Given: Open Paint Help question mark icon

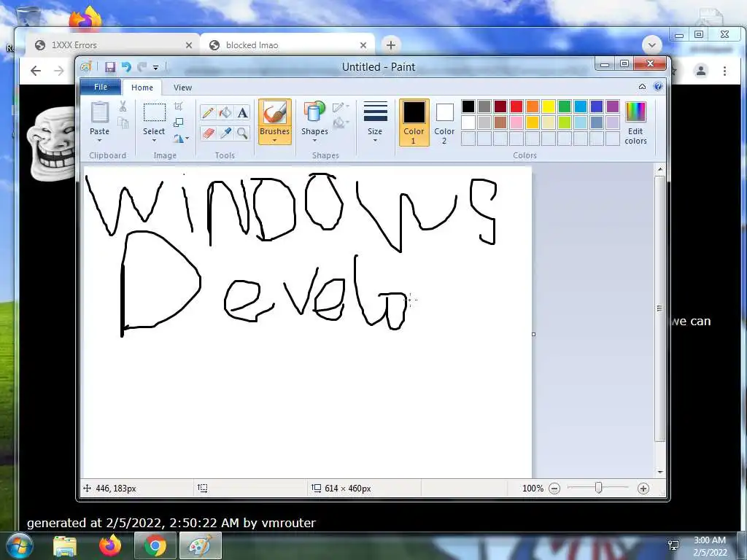Looking at the screenshot, I should (658, 87).
